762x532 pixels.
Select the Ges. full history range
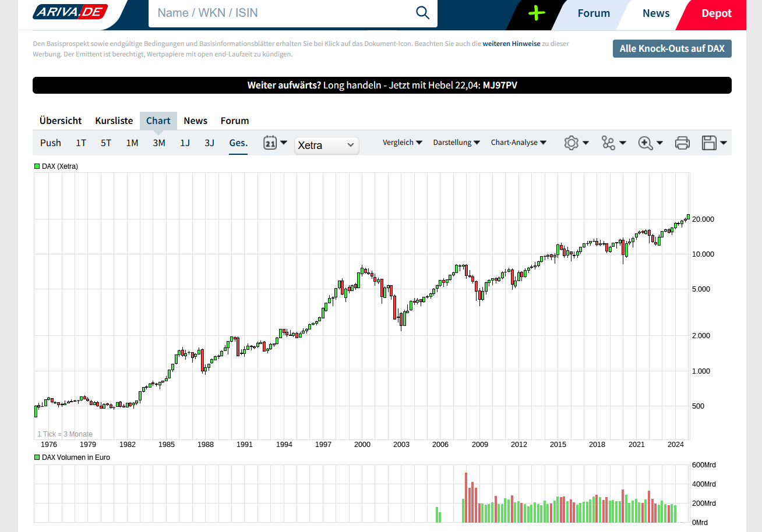click(x=238, y=143)
